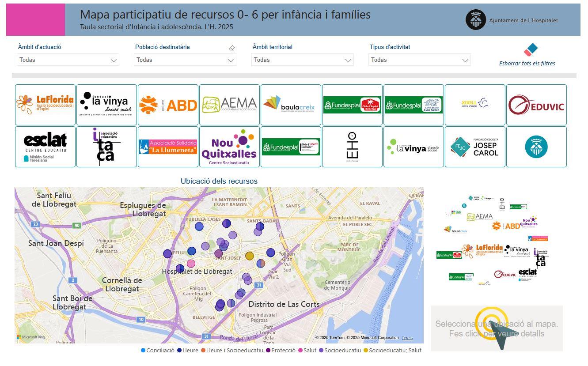Select the Fundació Escolta Josep Carol tile
Screen dimensions: 588x366
[x=475, y=147]
